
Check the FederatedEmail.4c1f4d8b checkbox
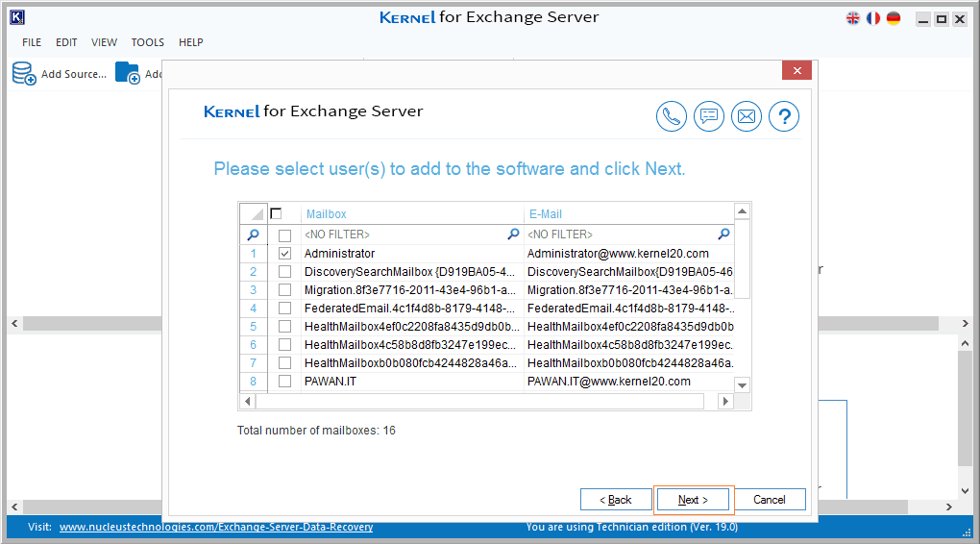(x=285, y=308)
